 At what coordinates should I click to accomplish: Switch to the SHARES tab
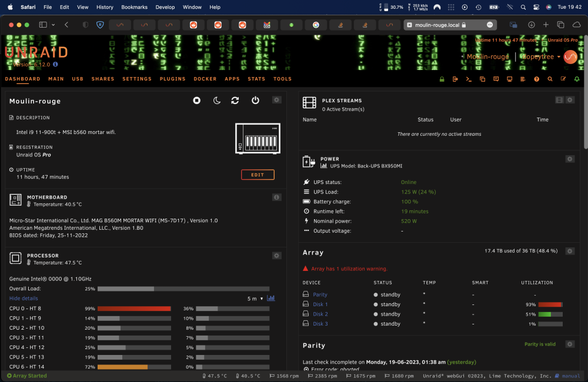click(103, 79)
